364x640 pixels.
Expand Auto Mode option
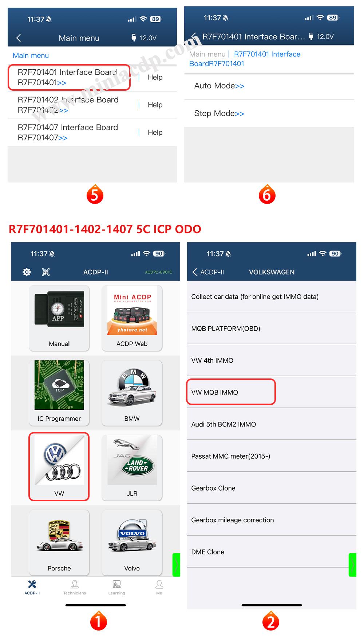[x=219, y=86]
